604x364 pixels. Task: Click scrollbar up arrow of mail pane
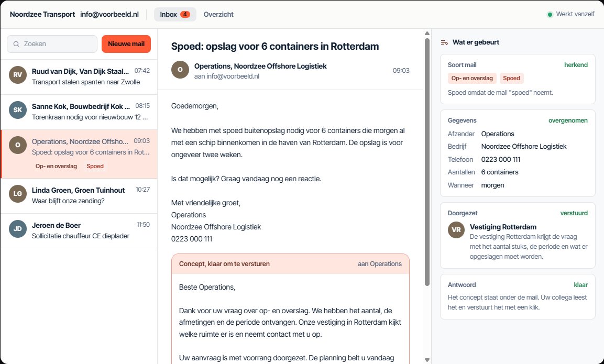[427, 33]
